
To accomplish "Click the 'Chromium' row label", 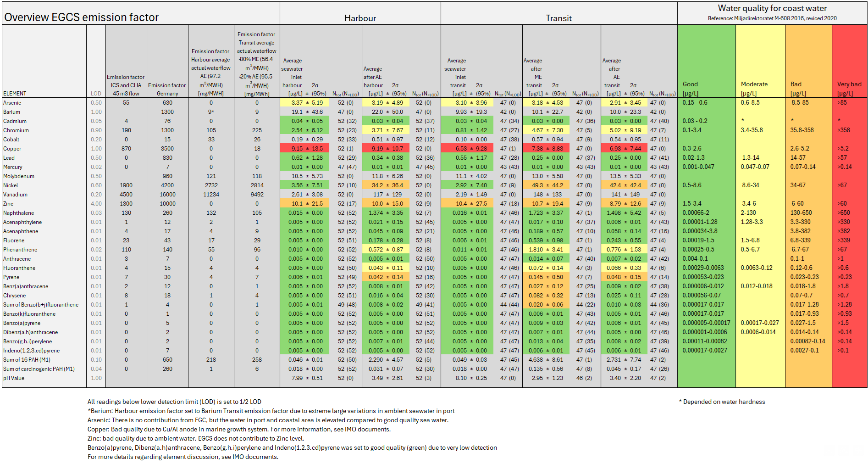I will [x=16, y=130].
